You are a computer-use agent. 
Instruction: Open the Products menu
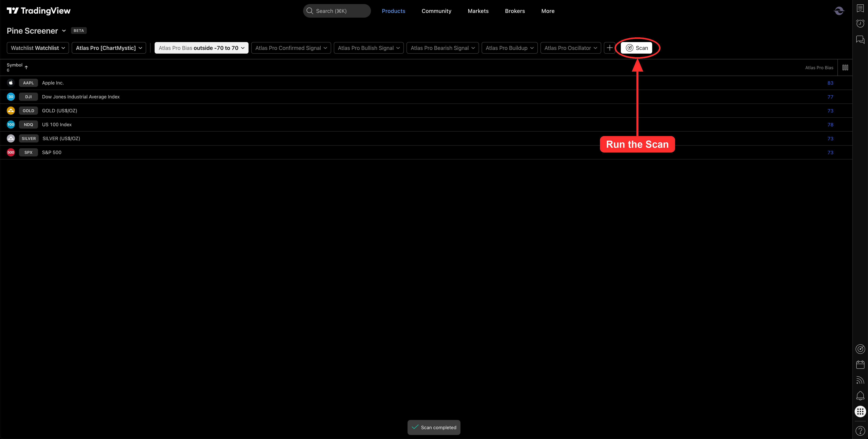tap(393, 11)
